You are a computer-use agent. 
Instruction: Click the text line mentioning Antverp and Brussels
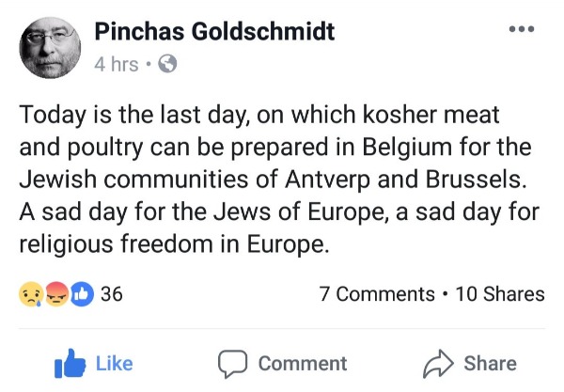point(274,180)
